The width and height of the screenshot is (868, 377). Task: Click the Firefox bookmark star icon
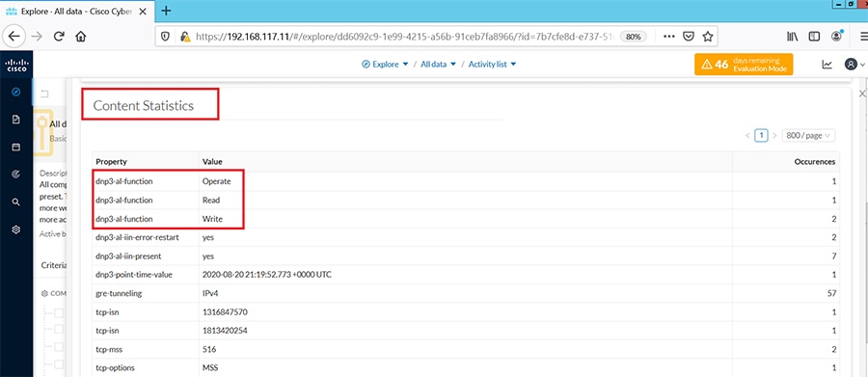707,37
